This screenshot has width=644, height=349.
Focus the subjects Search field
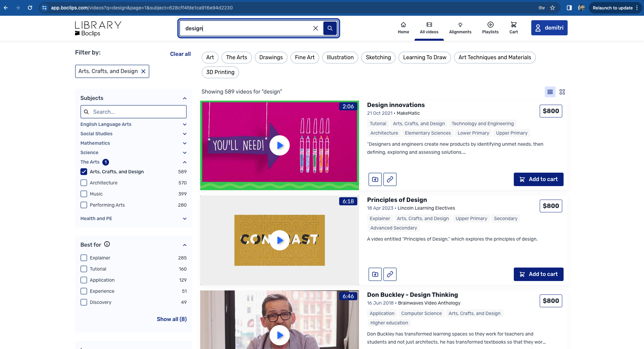(133, 112)
